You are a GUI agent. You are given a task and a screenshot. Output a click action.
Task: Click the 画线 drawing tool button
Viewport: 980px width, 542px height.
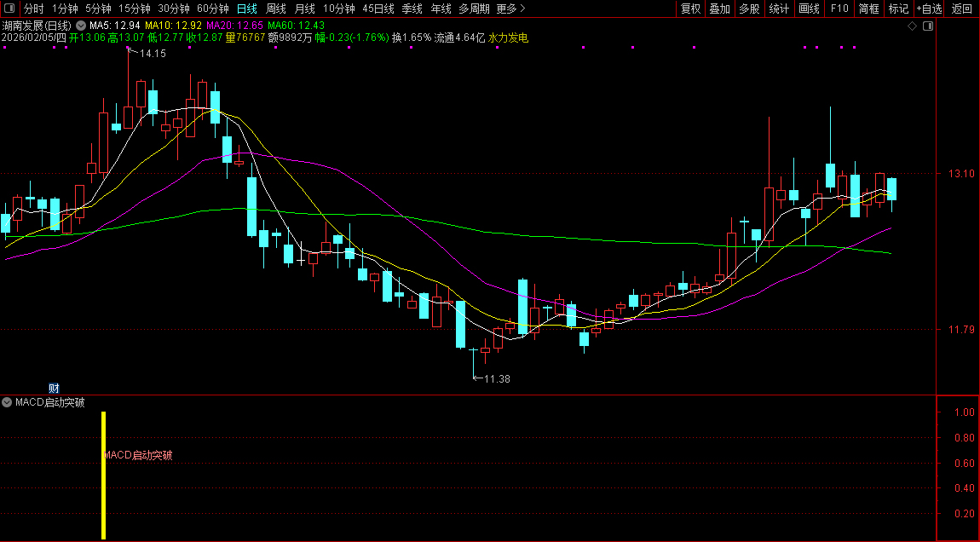tap(809, 9)
